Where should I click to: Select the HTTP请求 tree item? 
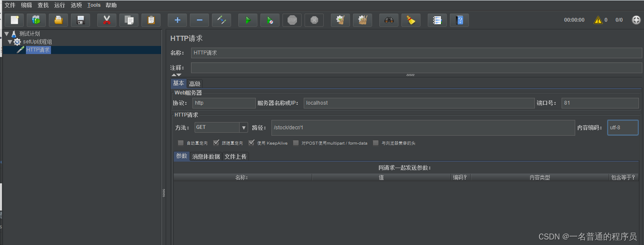point(38,50)
